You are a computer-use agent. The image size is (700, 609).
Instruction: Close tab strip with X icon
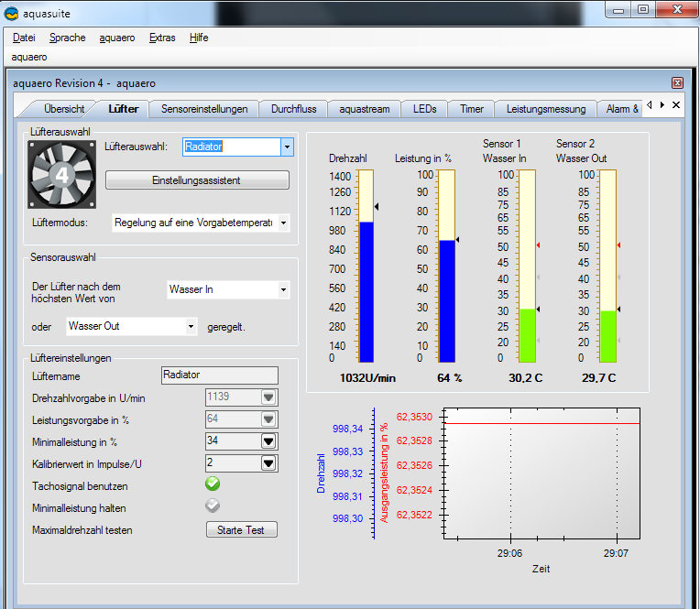tap(676, 106)
